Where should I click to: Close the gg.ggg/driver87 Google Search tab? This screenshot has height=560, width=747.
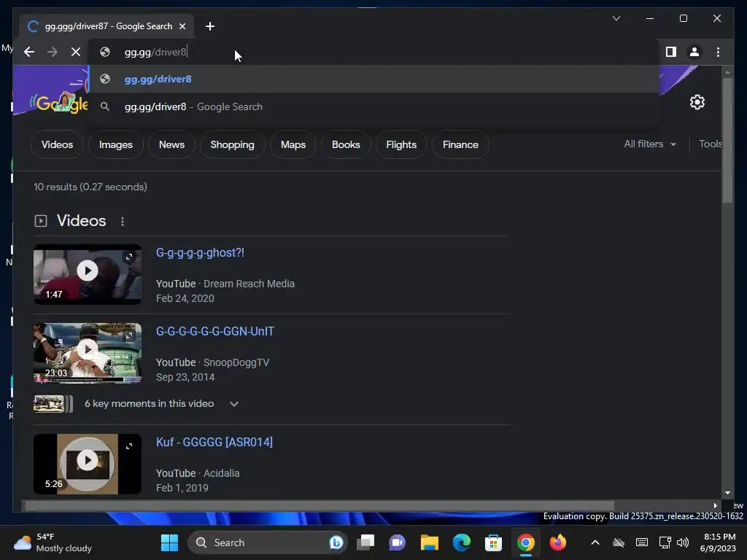point(182,26)
